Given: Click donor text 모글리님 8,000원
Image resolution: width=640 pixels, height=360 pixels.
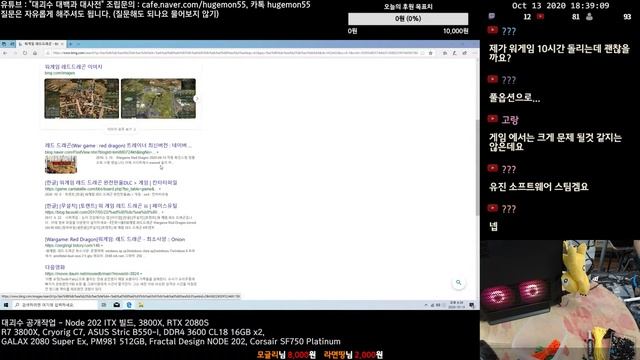Looking at the screenshot, I should point(286,355).
